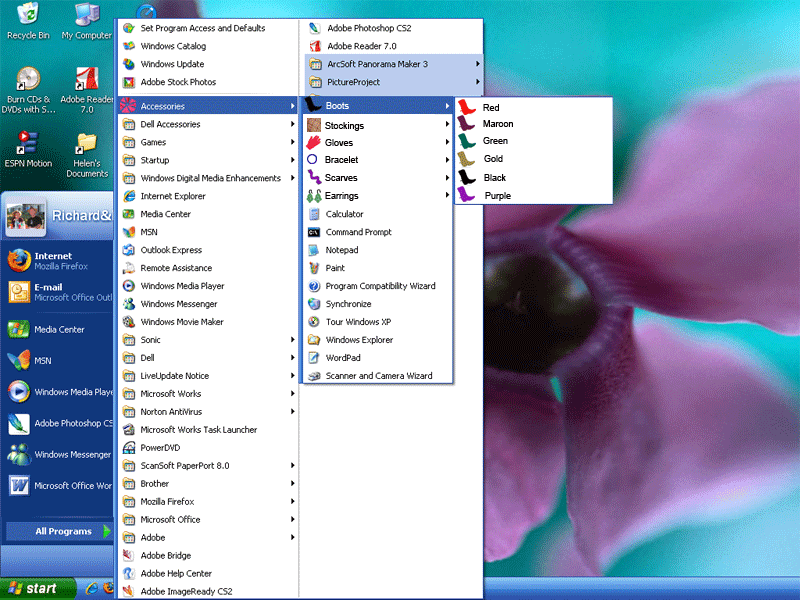Click the red Gloves icon

tap(313, 142)
